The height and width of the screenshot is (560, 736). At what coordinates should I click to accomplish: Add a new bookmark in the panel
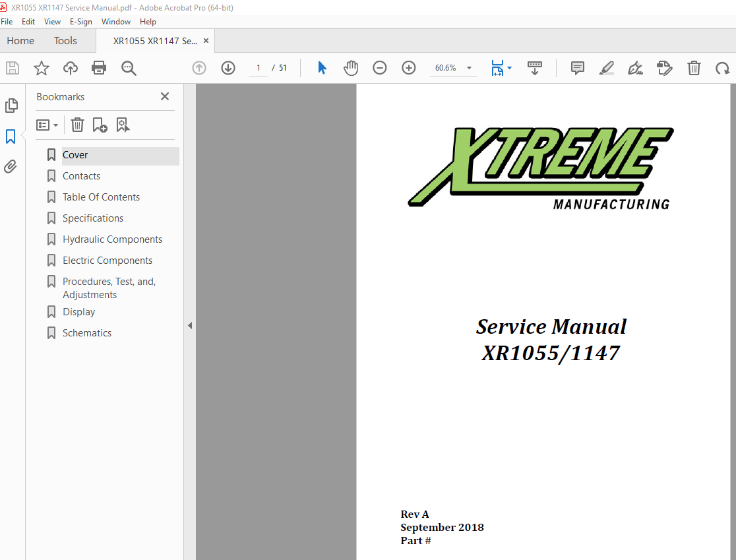click(x=100, y=125)
